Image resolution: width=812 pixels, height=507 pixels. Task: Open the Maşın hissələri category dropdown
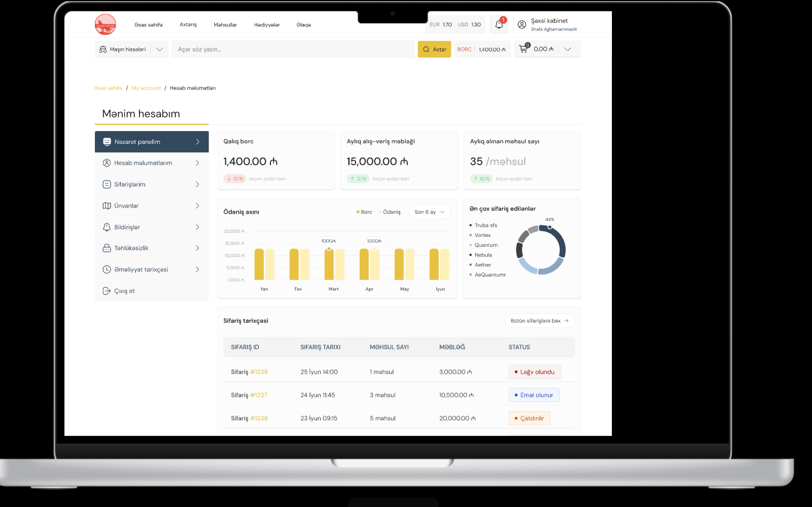(132, 49)
